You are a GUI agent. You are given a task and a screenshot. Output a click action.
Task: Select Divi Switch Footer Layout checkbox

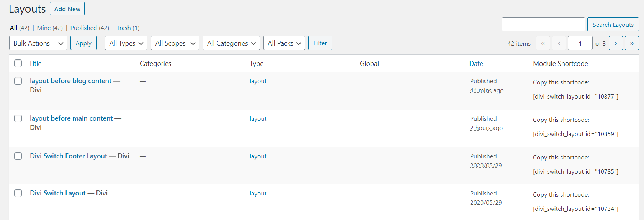pos(18,156)
